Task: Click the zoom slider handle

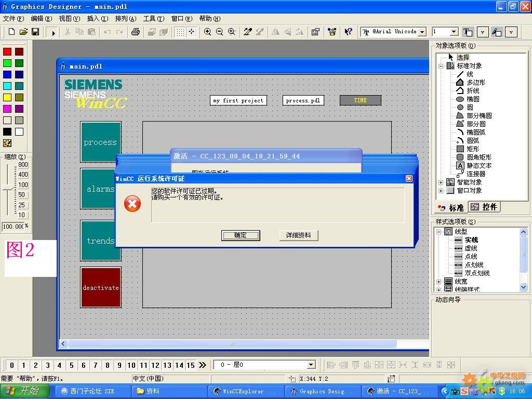Action: tap(8, 188)
